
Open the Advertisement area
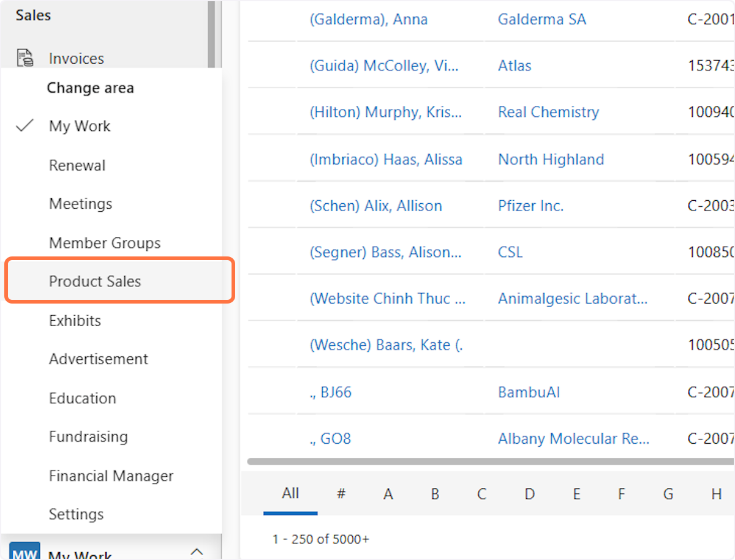pyautogui.click(x=99, y=359)
